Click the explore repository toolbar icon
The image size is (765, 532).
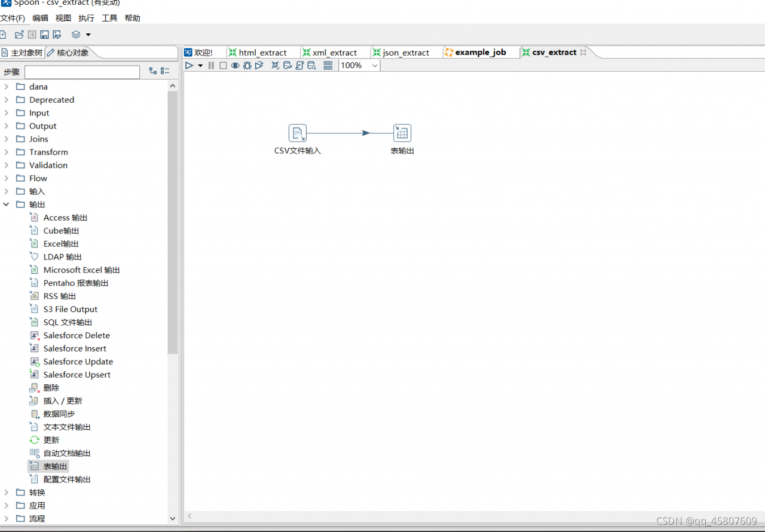click(32, 35)
